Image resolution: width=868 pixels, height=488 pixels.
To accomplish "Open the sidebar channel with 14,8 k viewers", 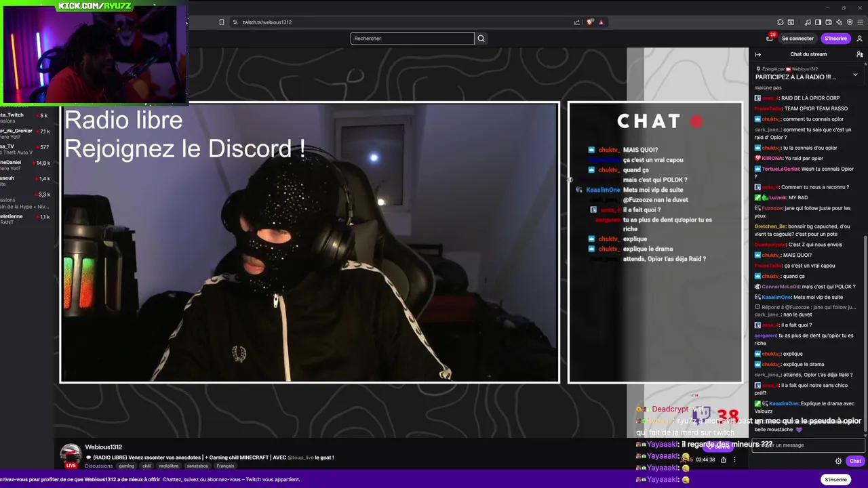I will [x=25, y=165].
